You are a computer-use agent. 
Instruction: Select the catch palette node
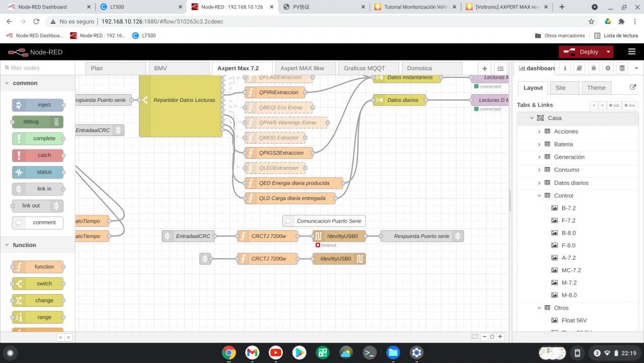coord(38,155)
